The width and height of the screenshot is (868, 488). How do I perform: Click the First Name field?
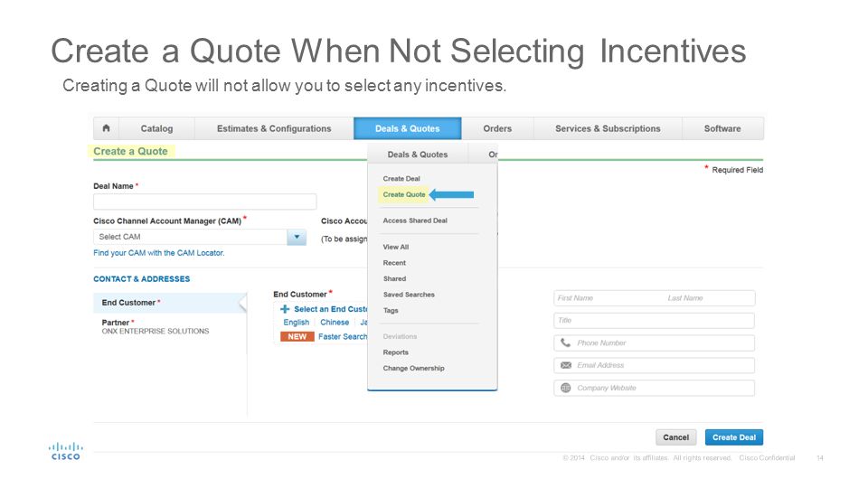click(x=608, y=298)
